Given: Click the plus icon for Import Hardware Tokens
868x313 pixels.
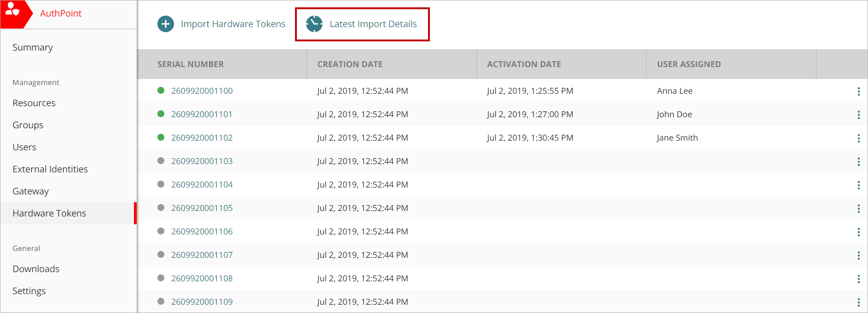Looking at the screenshot, I should [166, 24].
